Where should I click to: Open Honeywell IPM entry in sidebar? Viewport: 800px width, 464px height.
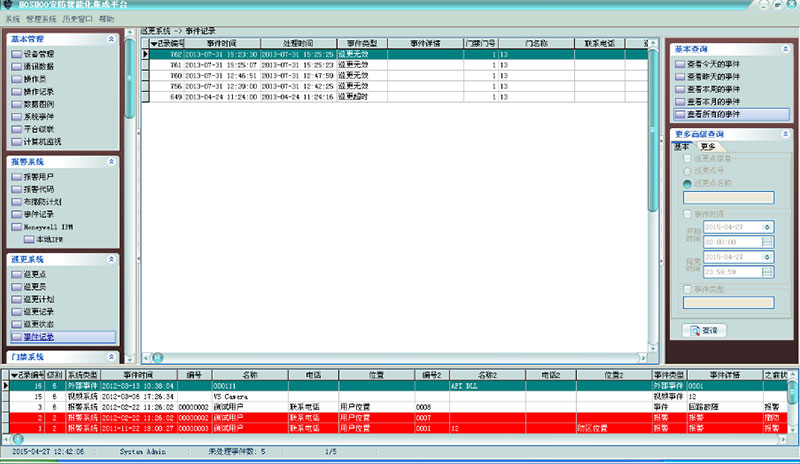click(48, 227)
